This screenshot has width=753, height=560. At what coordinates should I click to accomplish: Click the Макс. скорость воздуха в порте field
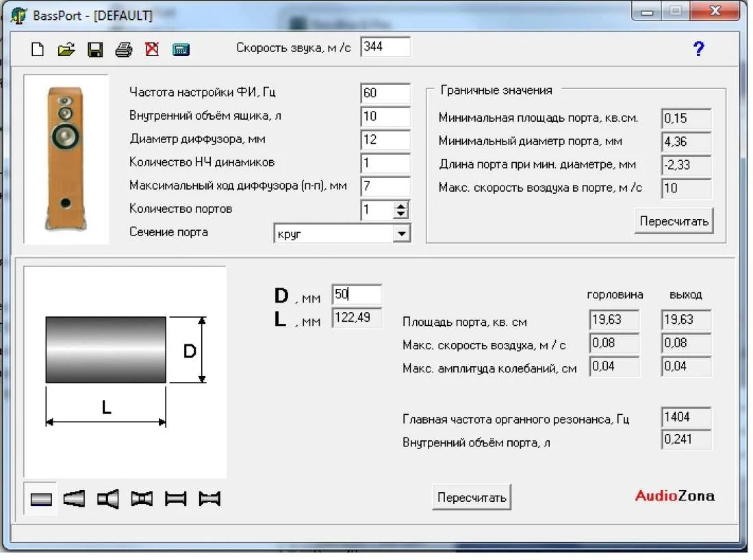(686, 188)
